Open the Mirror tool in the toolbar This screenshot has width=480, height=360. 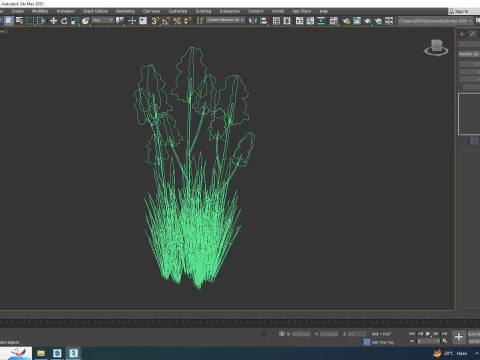tap(253, 21)
